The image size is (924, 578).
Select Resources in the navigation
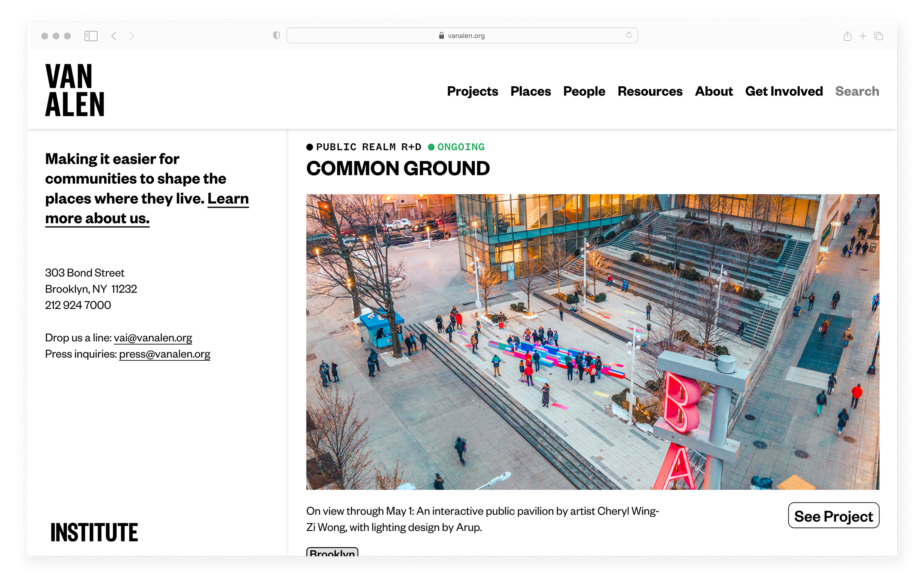pos(650,91)
